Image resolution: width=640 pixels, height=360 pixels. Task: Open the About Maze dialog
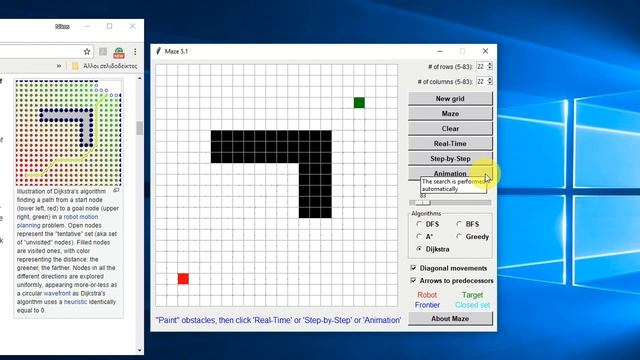[x=450, y=318]
